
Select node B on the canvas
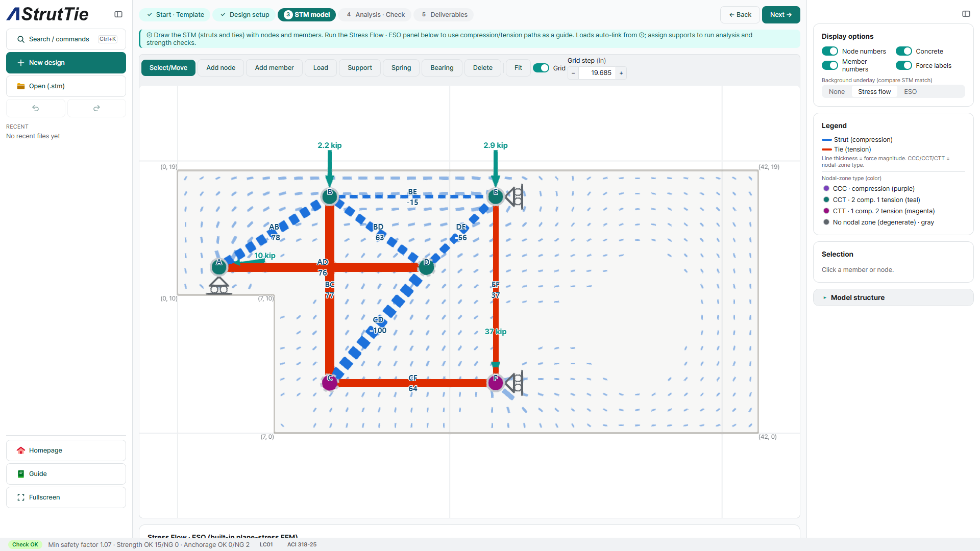coord(330,196)
